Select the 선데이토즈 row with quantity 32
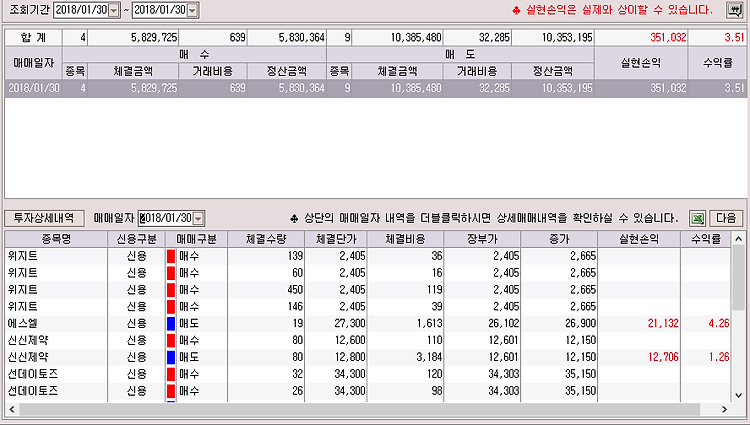Image resolution: width=750 pixels, height=425 pixels. tap(368, 374)
